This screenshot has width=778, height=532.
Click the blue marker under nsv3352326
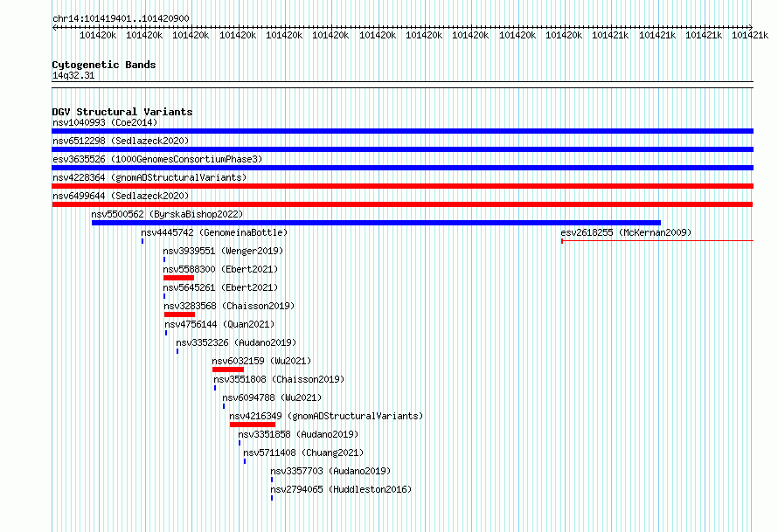click(177, 351)
